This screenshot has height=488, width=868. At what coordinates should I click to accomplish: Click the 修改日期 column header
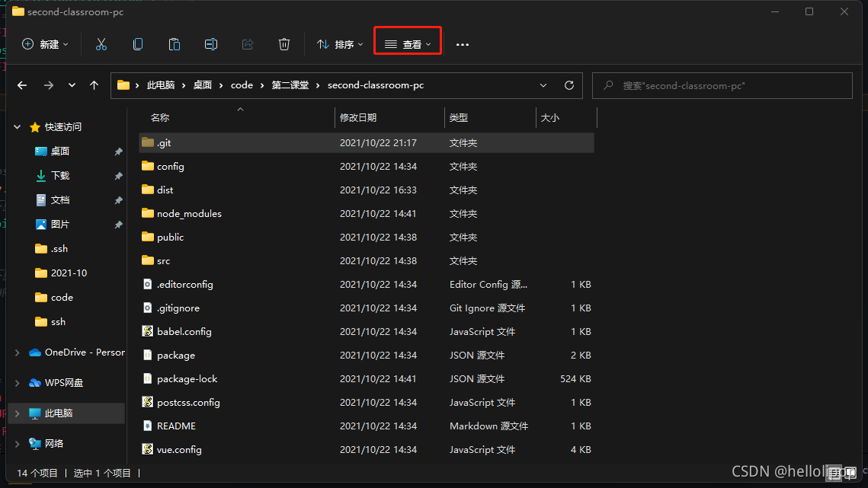point(358,117)
